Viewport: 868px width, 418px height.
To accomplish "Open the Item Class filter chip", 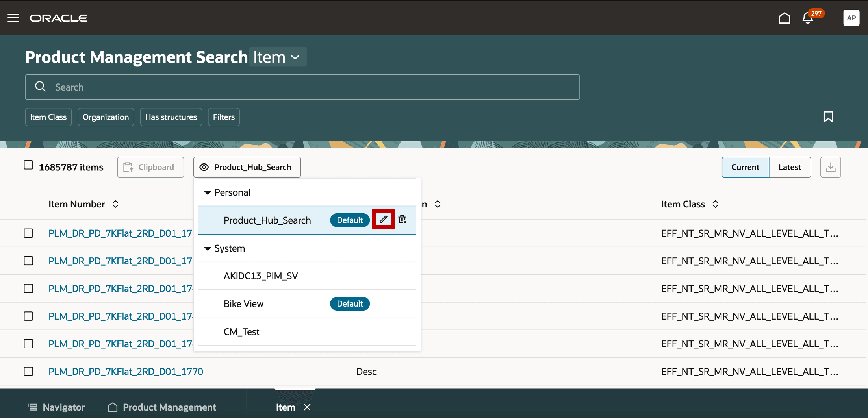I will coord(48,117).
